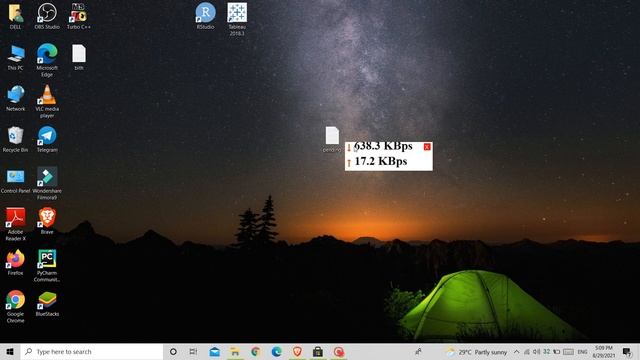Screen dimensions: 640x360
Task: Open the Mail app from taskbar
Action: pos(214,351)
